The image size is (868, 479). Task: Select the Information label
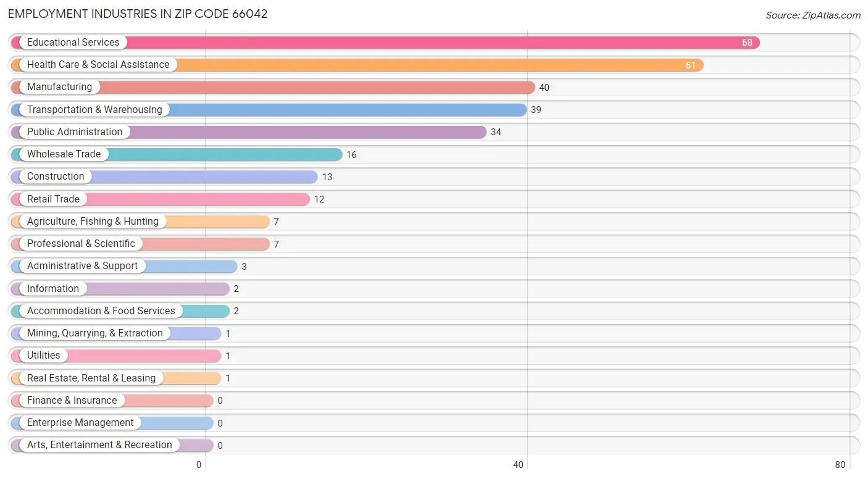(x=53, y=288)
